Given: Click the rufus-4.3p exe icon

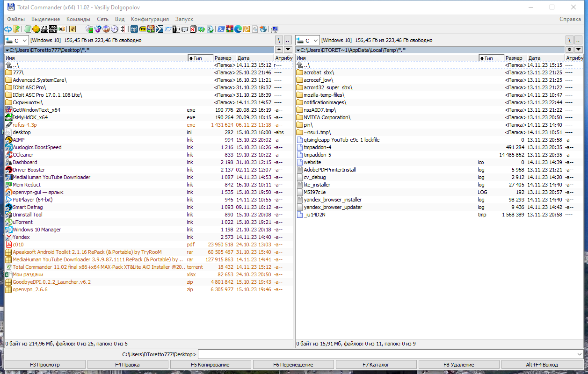Looking at the screenshot, I should tap(8, 125).
